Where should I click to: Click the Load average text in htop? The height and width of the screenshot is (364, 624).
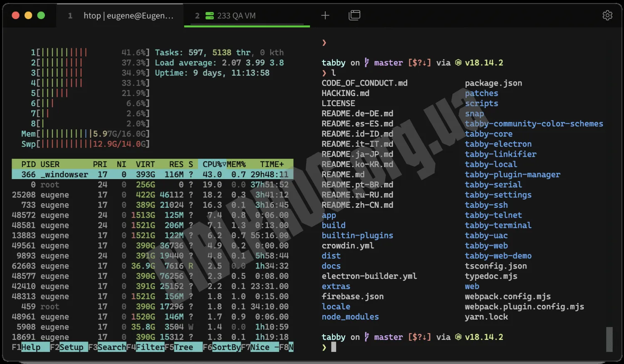(220, 63)
